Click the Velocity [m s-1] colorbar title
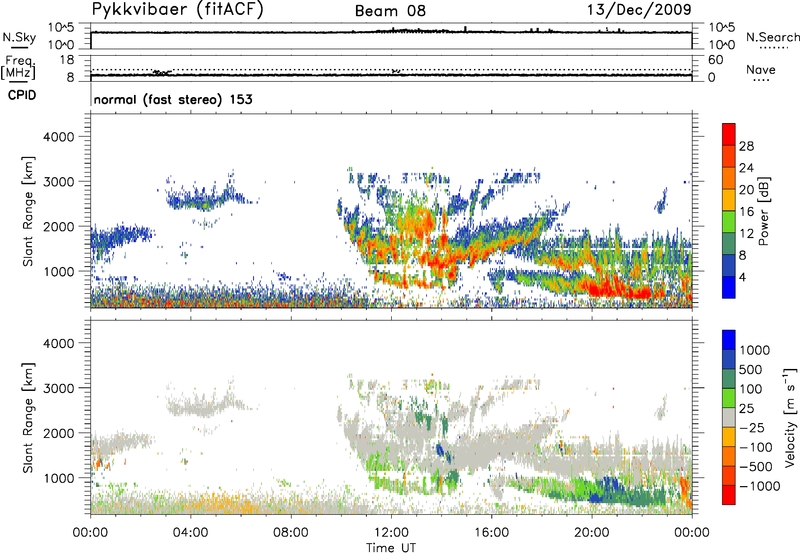 (790, 417)
